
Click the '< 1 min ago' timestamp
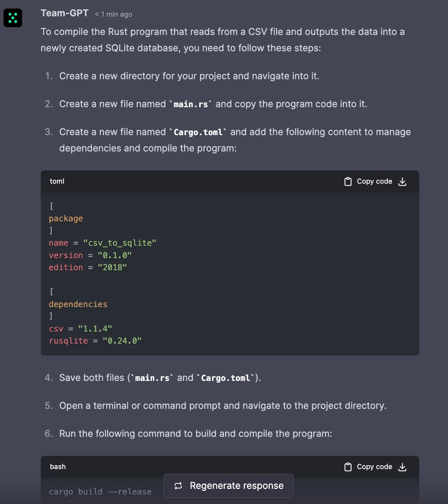(x=113, y=14)
